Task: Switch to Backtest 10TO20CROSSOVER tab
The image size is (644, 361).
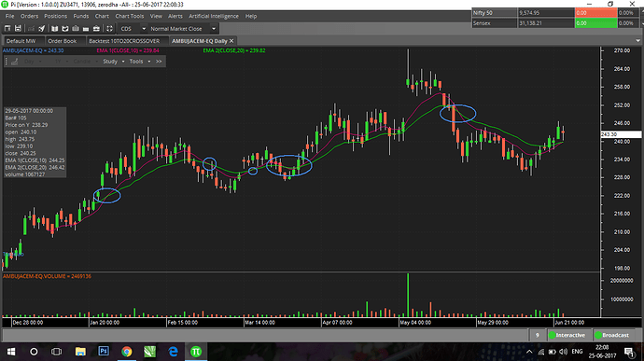Action: pos(124,41)
